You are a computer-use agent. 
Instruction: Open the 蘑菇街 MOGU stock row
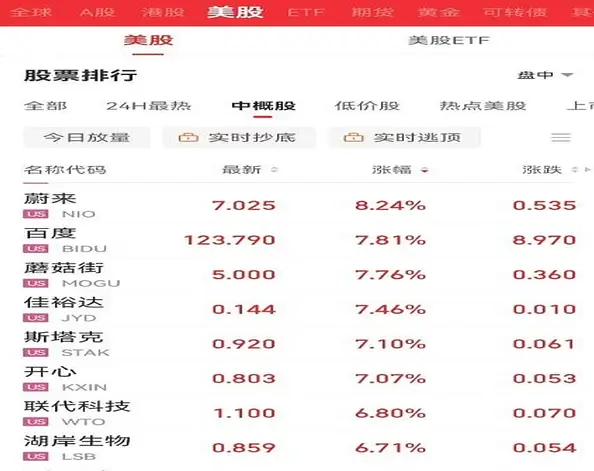300,275
